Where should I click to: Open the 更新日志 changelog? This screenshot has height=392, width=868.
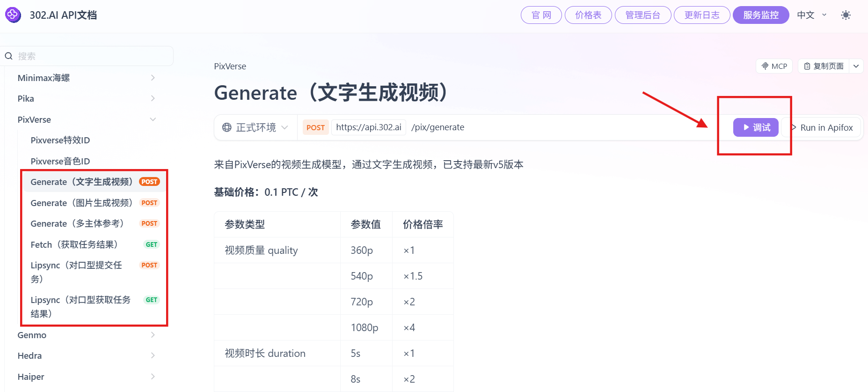point(702,15)
